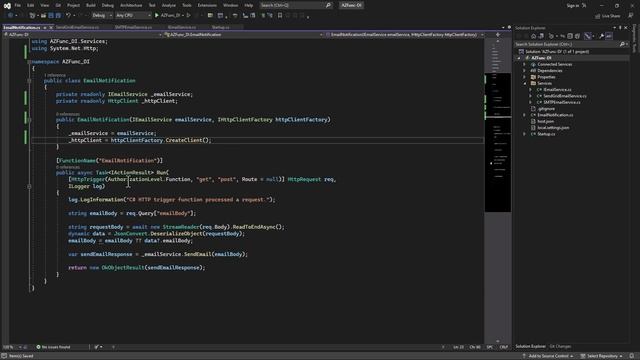The width and height of the screenshot is (640, 360).
Task: Collapse the Run method outlining
Action: point(29,186)
